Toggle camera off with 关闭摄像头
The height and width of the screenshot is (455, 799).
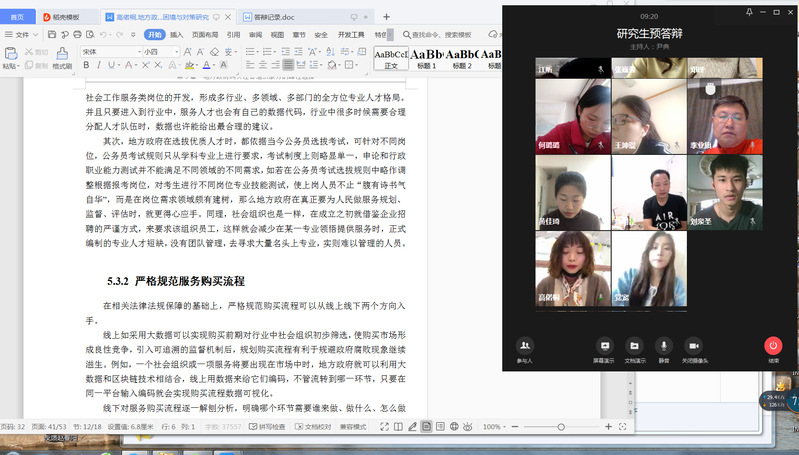coord(694,348)
